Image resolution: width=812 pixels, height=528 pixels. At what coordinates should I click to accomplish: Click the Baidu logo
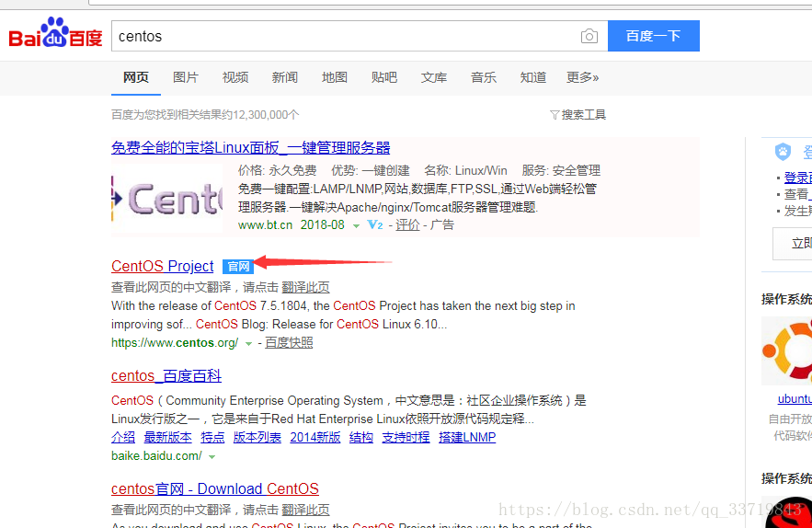[x=55, y=32]
